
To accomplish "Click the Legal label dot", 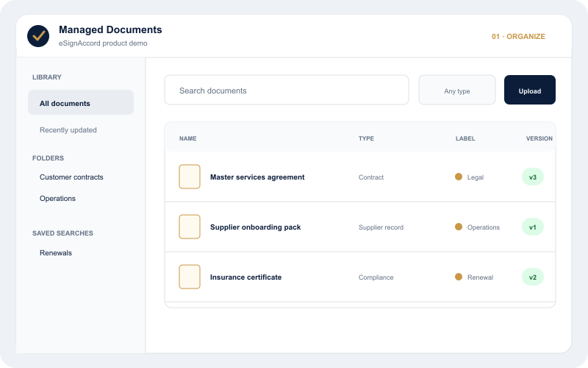I will pos(458,177).
